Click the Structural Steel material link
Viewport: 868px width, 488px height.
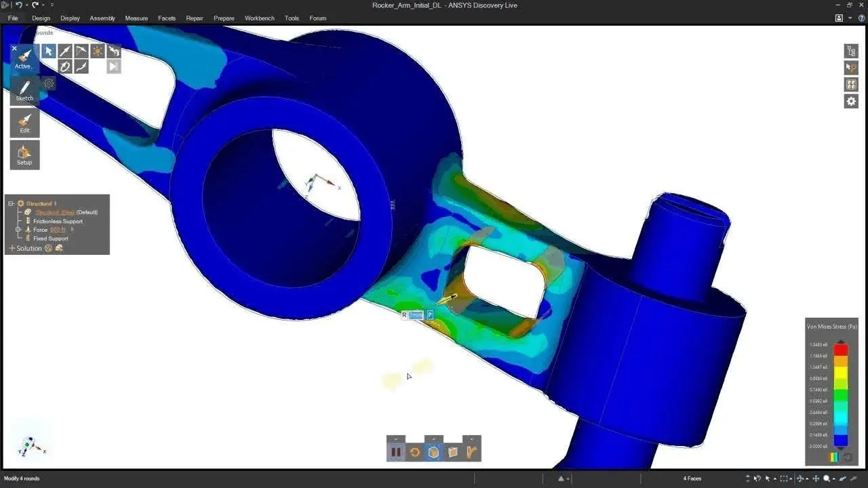click(54, 212)
